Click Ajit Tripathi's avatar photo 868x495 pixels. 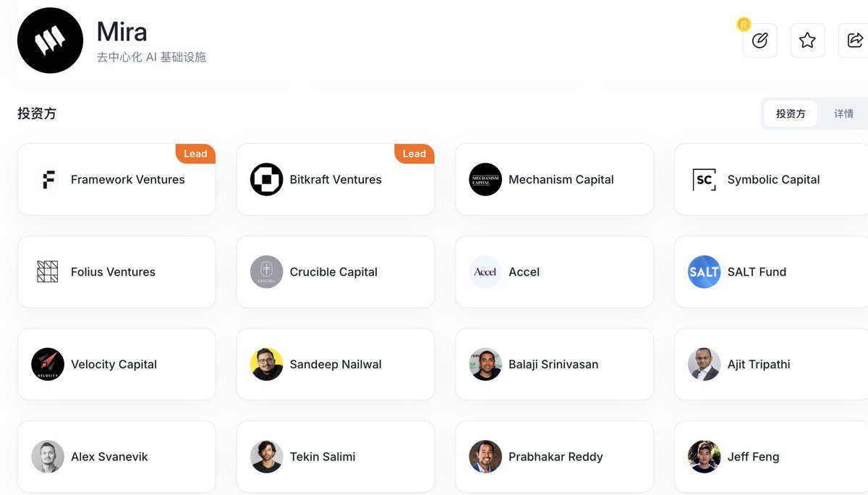coord(704,364)
